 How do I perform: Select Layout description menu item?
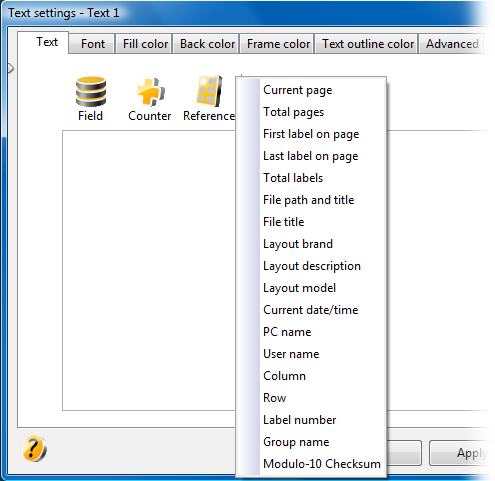[x=311, y=266]
